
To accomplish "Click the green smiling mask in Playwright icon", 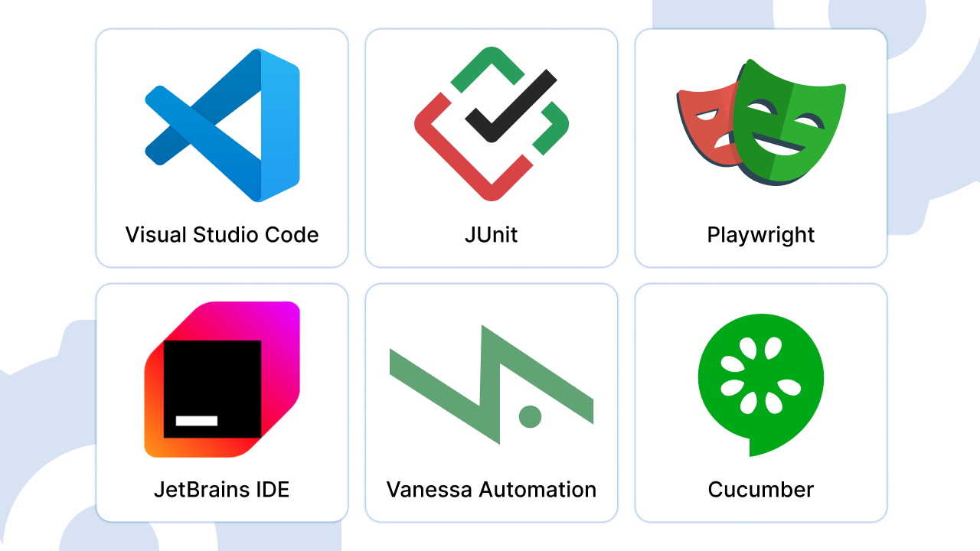I will 789,122.
